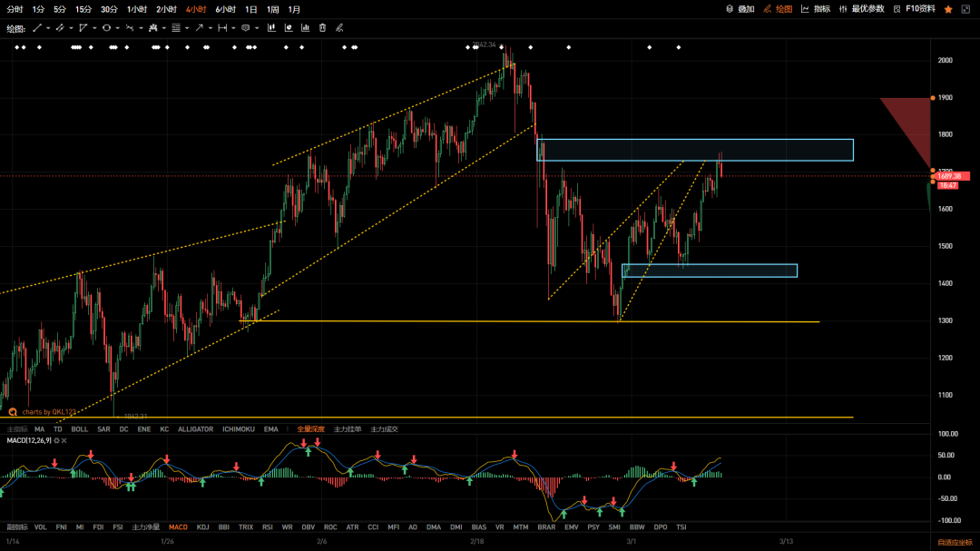Close the MACD indicator panel
Image resolution: width=980 pixels, height=551 pixels.
pyautogui.click(x=65, y=440)
